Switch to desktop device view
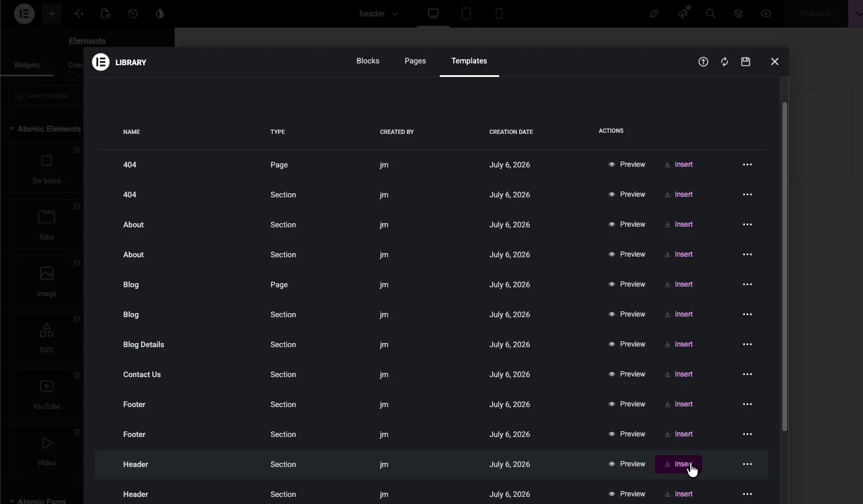Image resolution: width=863 pixels, height=504 pixels. (433, 14)
